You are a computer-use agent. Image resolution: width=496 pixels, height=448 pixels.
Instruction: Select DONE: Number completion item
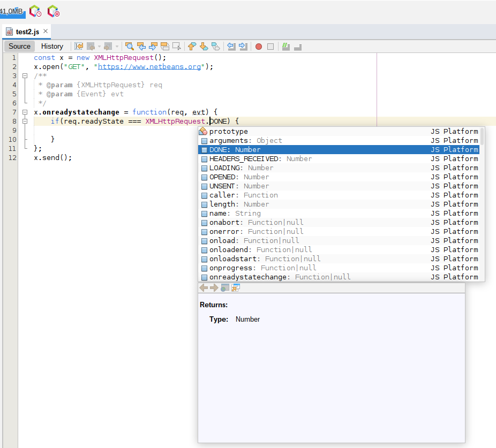[339, 149]
